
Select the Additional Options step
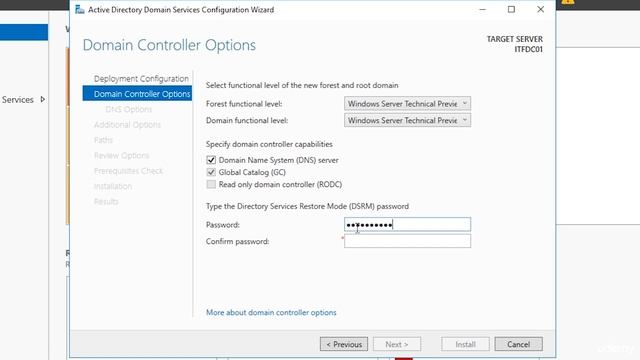[x=127, y=124]
